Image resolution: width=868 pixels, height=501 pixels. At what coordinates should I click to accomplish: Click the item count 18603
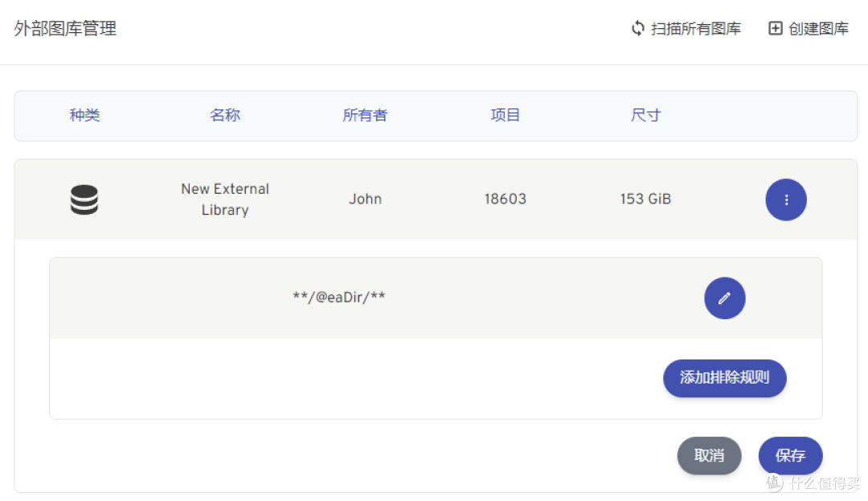505,199
